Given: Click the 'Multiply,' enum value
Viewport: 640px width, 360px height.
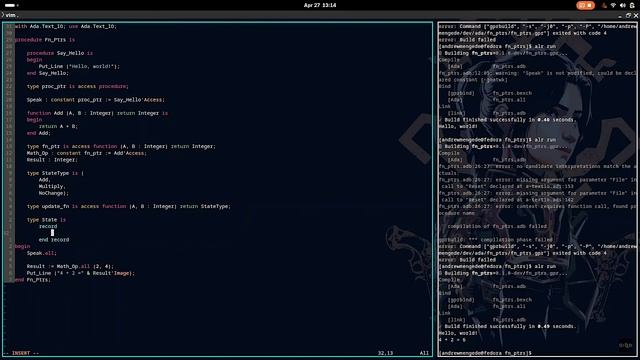Looking at the screenshot, I should pos(52,187).
